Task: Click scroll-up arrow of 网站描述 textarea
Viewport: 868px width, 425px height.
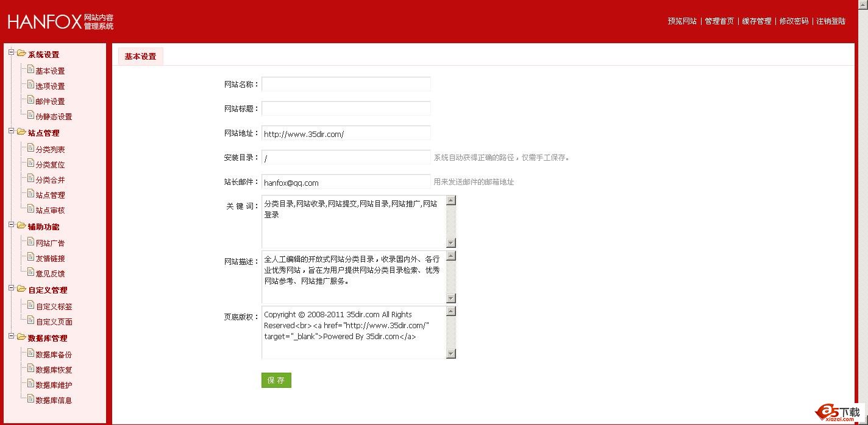Action: tap(451, 256)
